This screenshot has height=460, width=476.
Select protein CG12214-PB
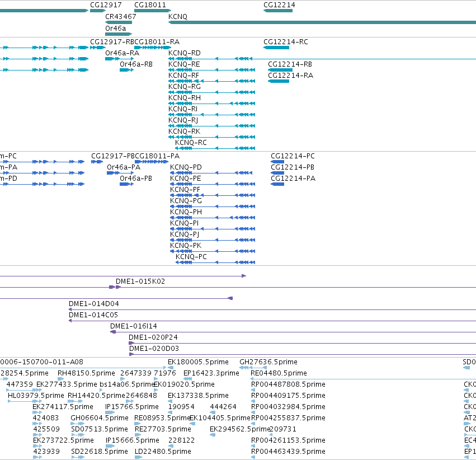(277, 173)
